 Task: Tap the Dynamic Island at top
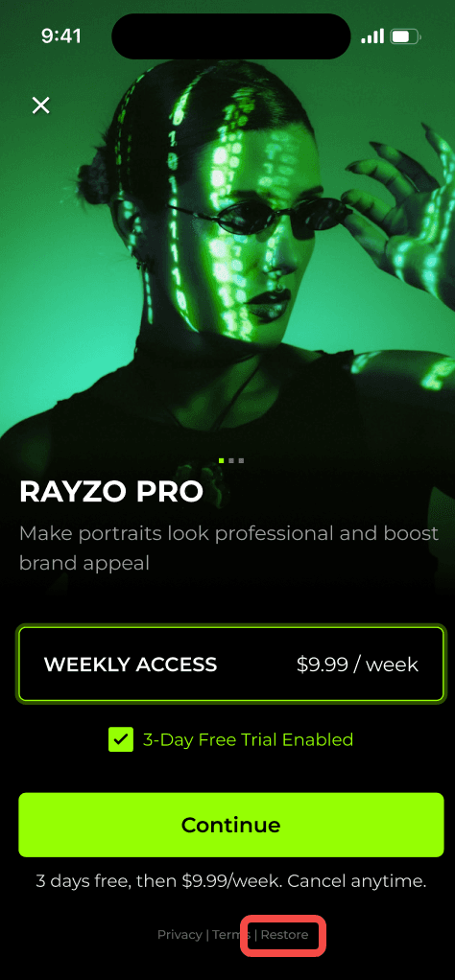click(231, 36)
